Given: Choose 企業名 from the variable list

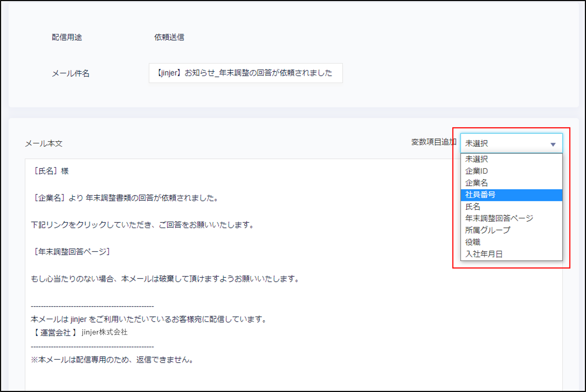Looking at the screenshot, I should [x=477, y=183].
